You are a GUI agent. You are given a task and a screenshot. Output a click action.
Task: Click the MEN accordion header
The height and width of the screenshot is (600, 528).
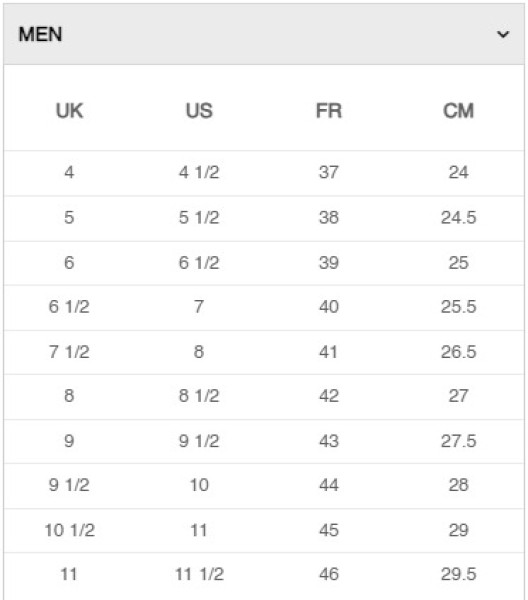point(264,34)
